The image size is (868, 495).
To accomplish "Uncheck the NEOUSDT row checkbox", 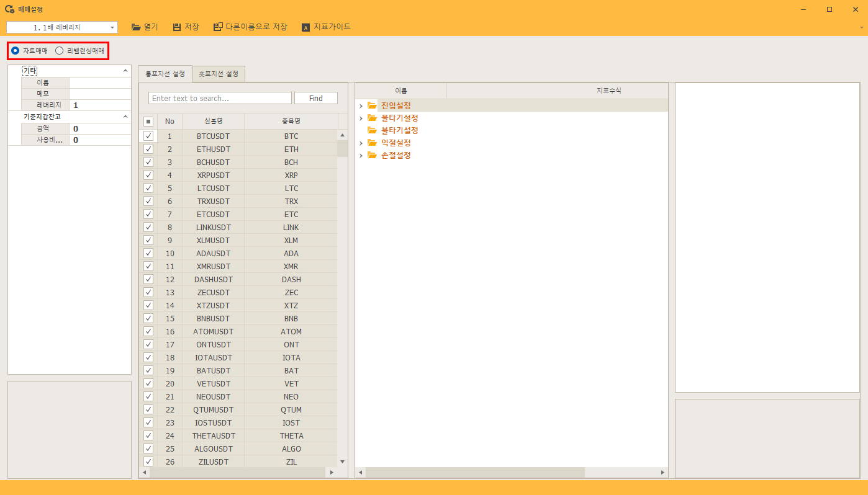I will click(148, 396).
